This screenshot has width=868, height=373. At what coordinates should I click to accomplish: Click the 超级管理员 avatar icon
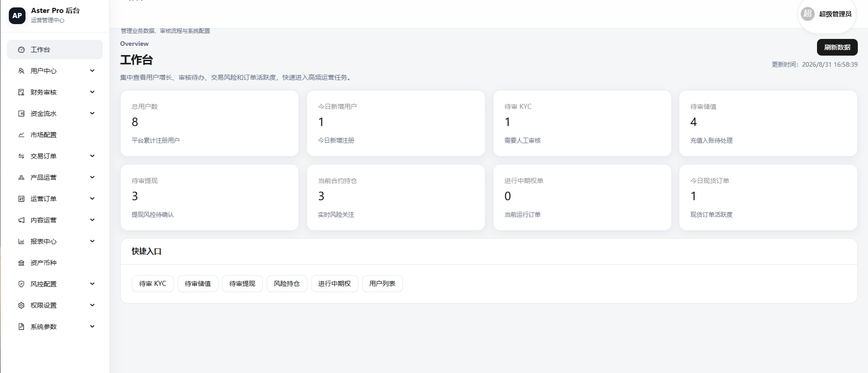(x=808, y=14)
